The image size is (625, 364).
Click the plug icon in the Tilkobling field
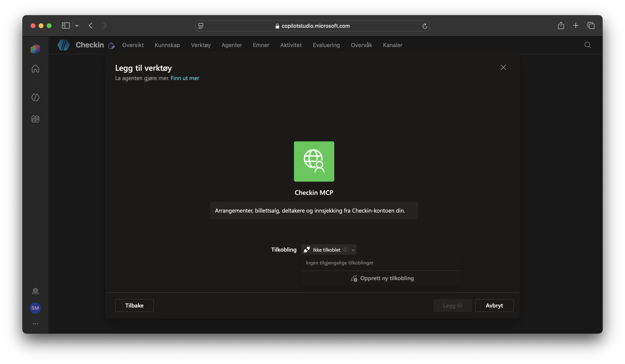(307, 250)
